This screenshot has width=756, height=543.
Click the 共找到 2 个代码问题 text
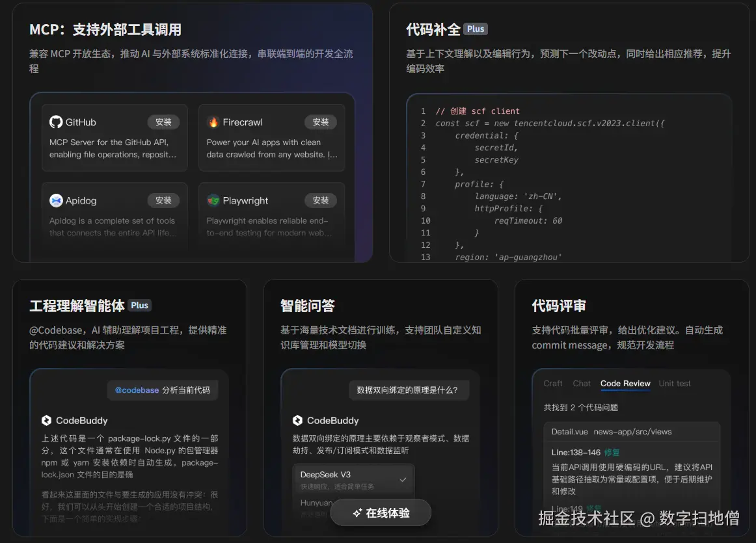580,408
